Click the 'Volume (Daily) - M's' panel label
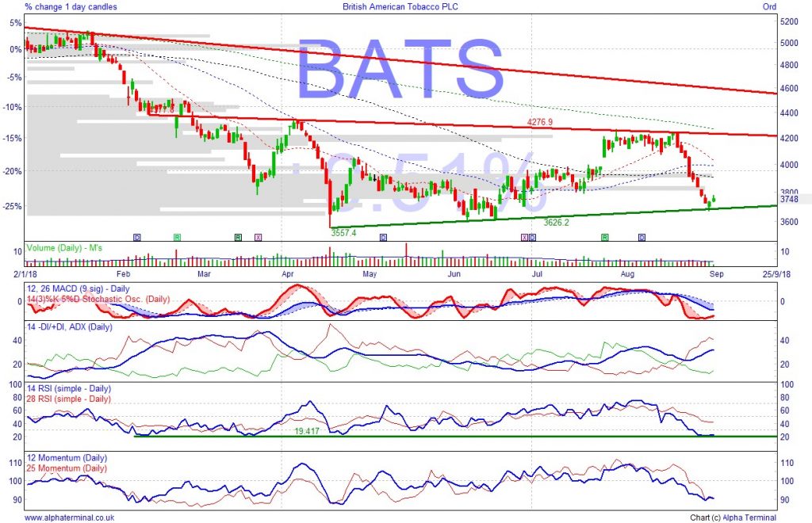 point(64,248)
